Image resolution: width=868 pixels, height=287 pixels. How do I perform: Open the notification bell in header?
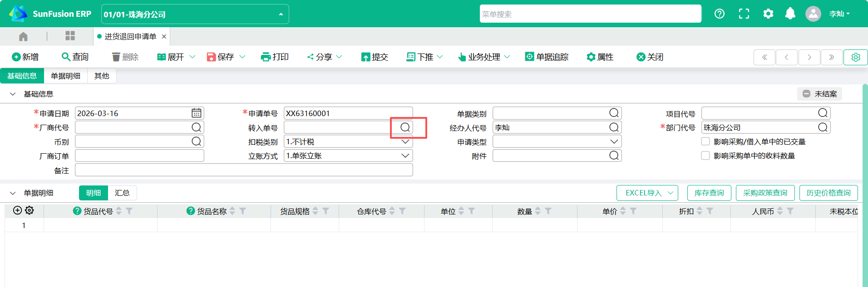790,14
